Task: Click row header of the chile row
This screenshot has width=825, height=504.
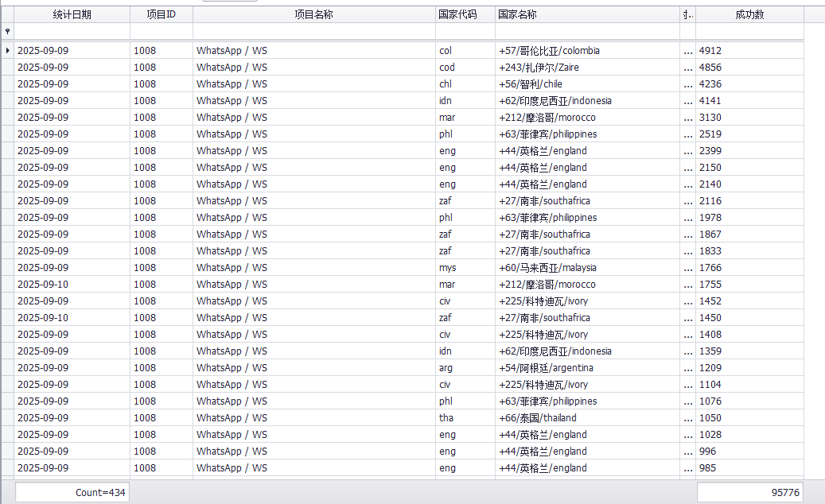Action: [7, 84]
